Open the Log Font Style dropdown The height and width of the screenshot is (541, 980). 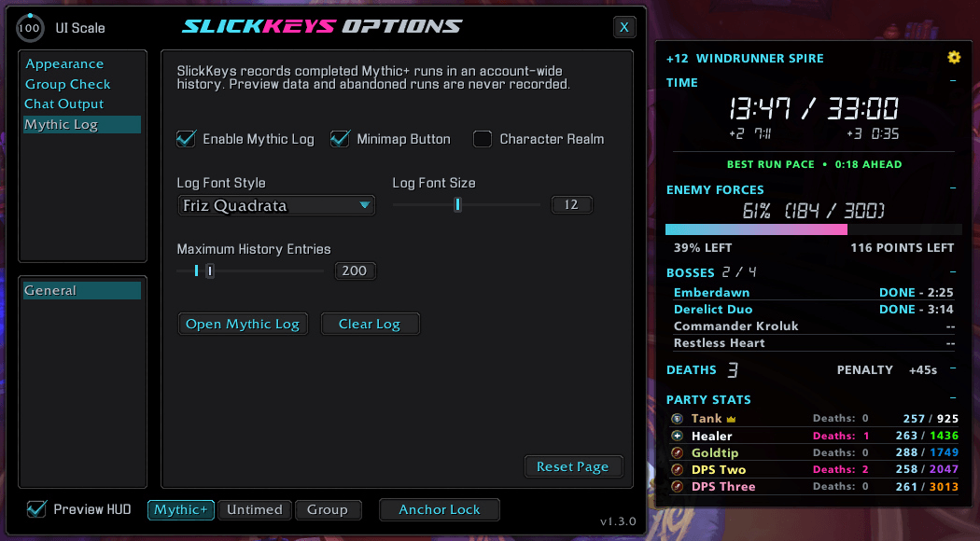276,205
